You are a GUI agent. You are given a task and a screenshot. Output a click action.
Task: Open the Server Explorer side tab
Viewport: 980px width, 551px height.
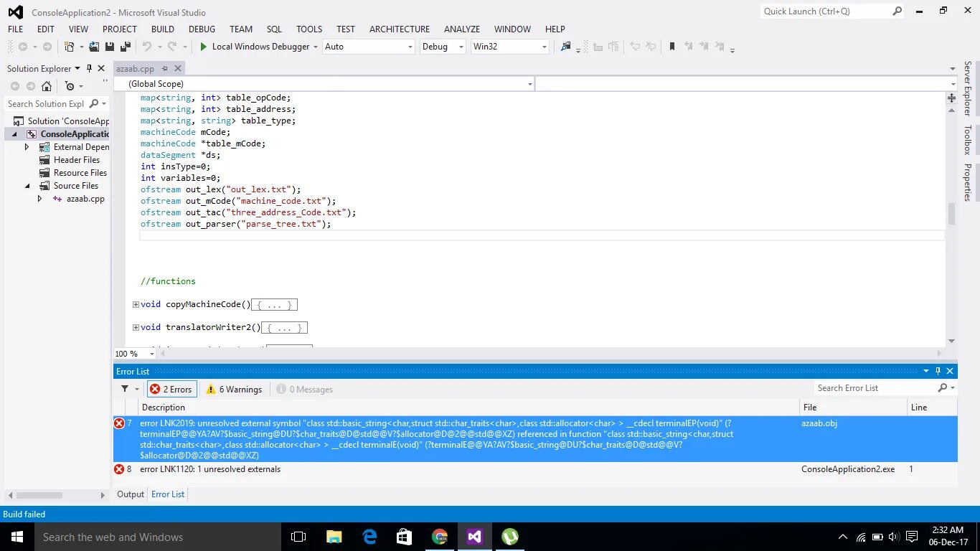(x=968, y=88)
